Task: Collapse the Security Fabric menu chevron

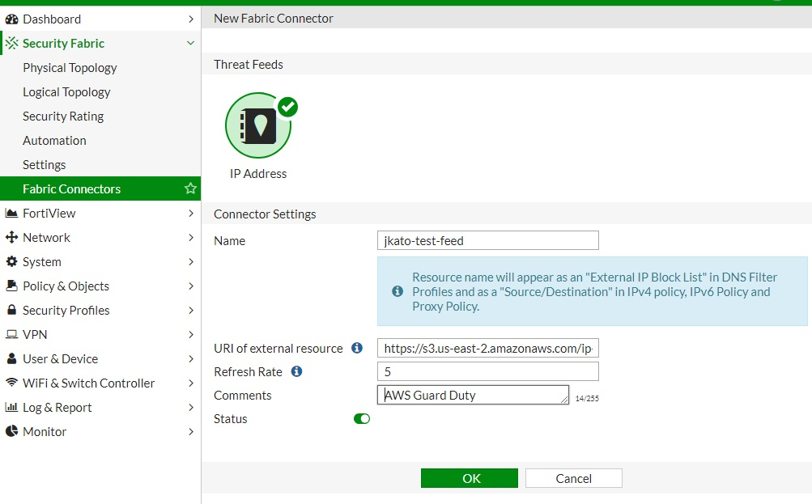Action: click(x=191, y=43)
